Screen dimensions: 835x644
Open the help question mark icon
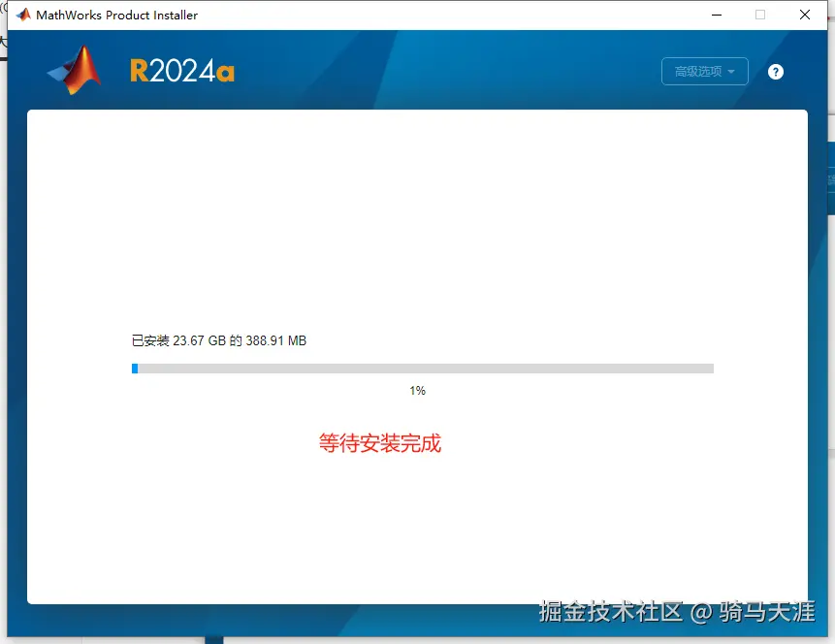pos(776,72)
